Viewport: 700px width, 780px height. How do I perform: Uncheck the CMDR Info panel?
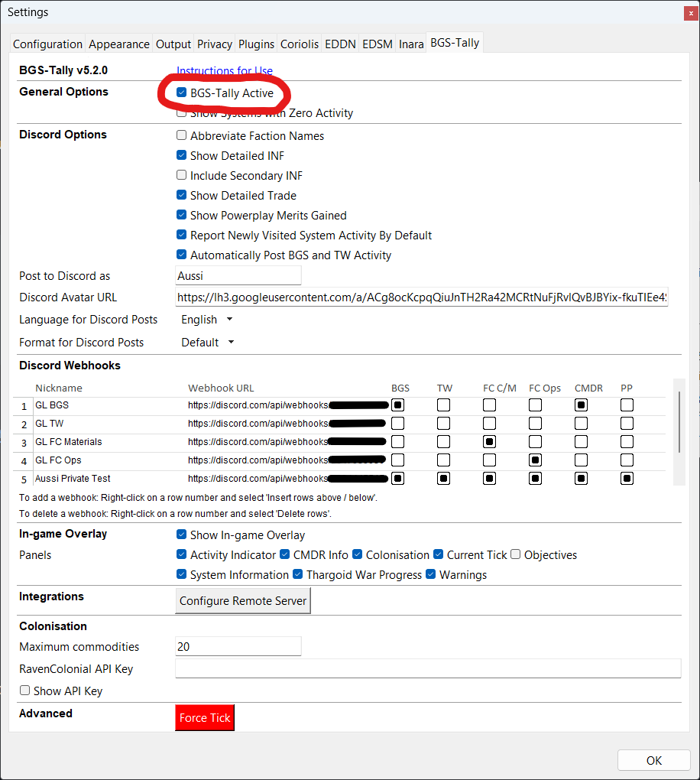[x=285, y=554]
